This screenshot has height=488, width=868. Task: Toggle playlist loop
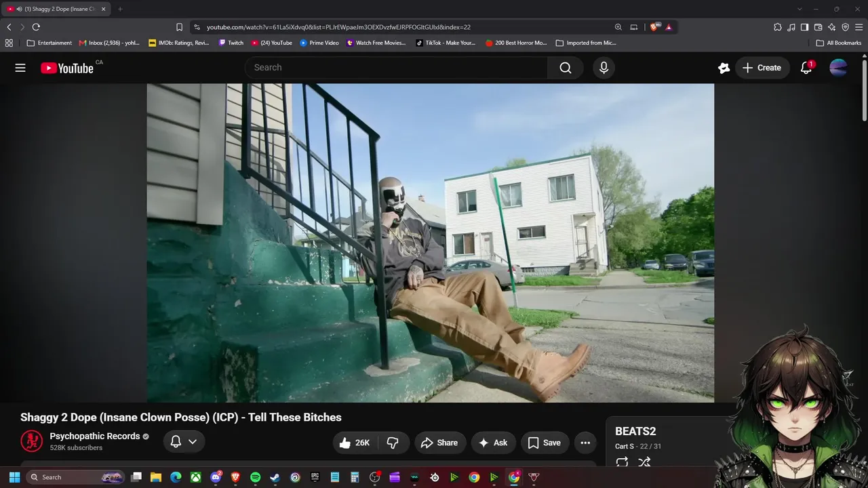(622, 462)
